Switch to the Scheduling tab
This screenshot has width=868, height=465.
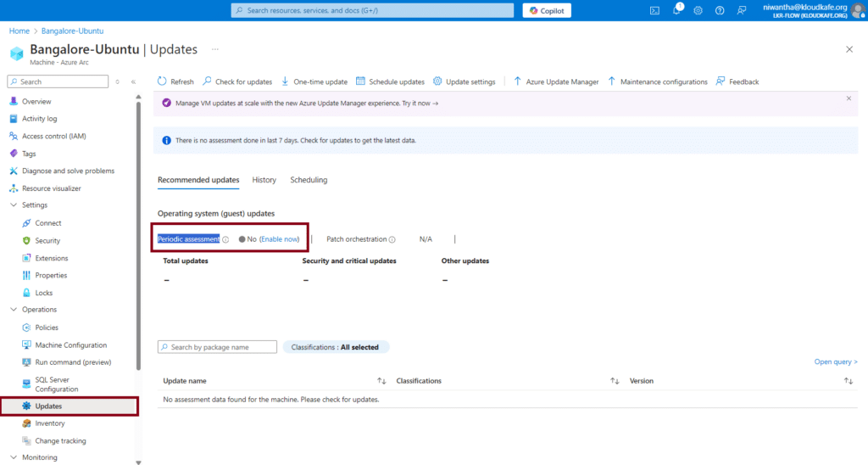[x=309, y=180]
